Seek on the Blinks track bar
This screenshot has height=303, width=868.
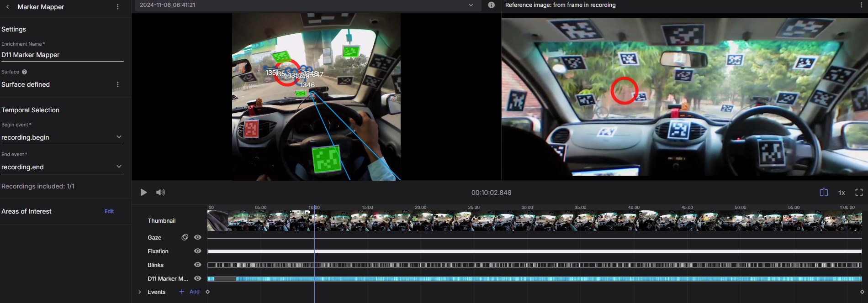pyautogui.click(x=535, y=265)
